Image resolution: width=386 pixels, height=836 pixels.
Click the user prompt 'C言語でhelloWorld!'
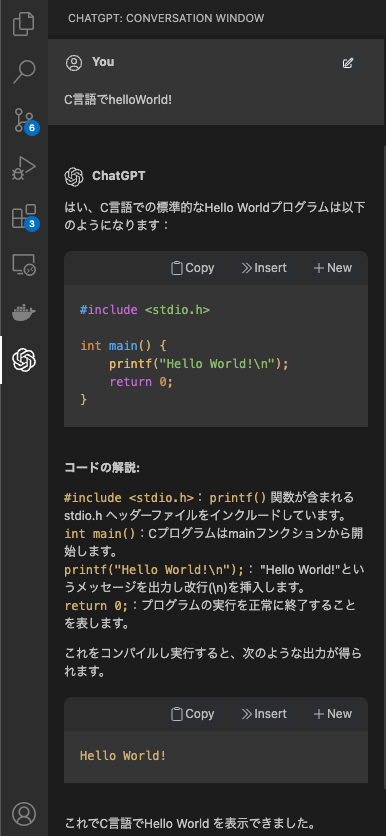coord(118,100)
